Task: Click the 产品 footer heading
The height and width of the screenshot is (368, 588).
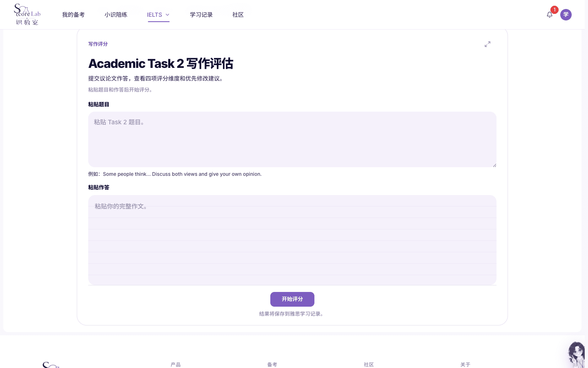Action: tap(176, 365)
